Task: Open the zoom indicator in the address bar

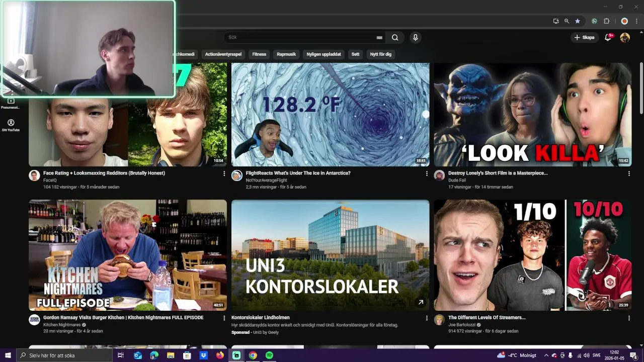Action: coord(567,21)
